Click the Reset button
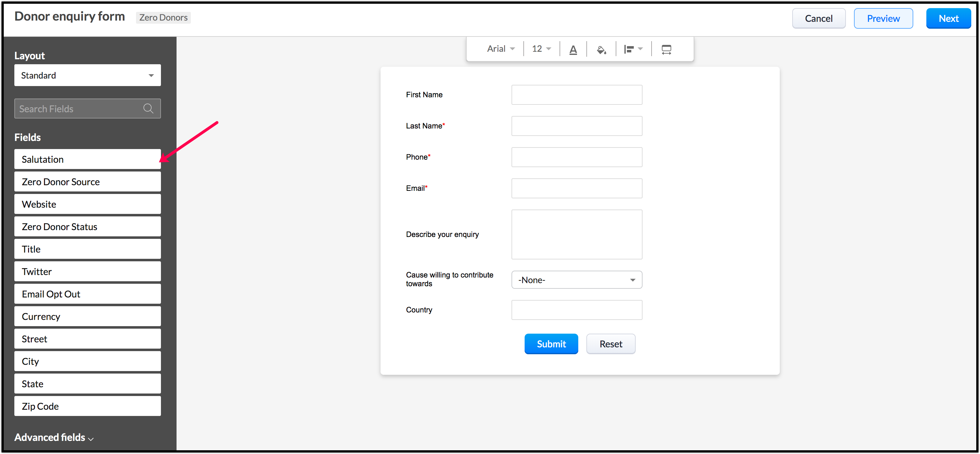The width and height of the screenshot is (980, 454). (x=611, y=344)
